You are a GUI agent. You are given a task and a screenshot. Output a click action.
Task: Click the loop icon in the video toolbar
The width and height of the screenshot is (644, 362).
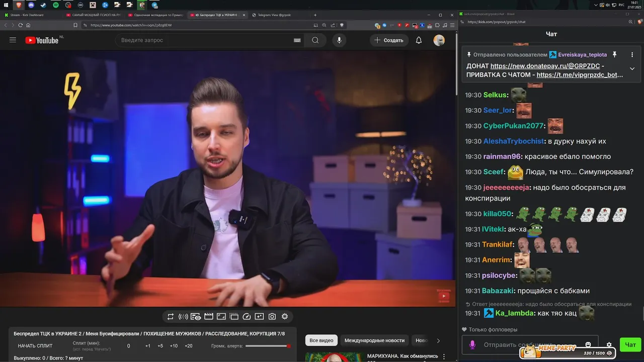171,316
